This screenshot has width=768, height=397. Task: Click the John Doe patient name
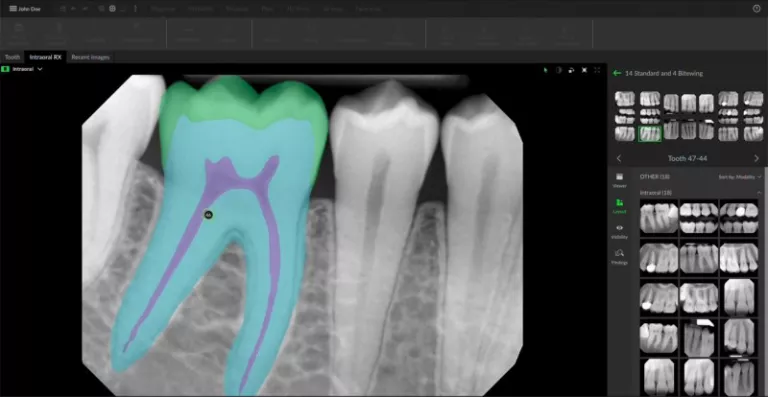click(29, 9)
